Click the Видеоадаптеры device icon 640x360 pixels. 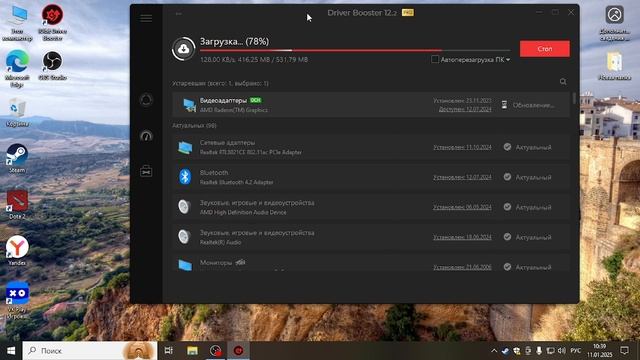(x=189, y=105)
